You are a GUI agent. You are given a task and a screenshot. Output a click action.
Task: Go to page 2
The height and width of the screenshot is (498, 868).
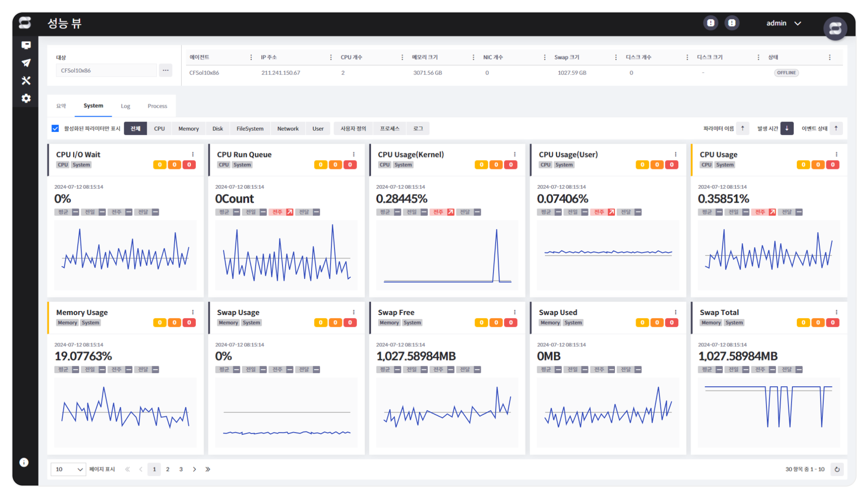(x=167, y=469)
